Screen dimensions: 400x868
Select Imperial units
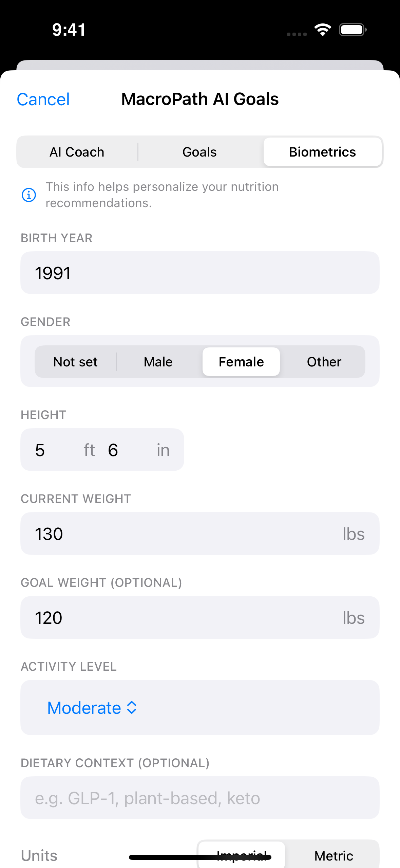click(x=242, y=855)
